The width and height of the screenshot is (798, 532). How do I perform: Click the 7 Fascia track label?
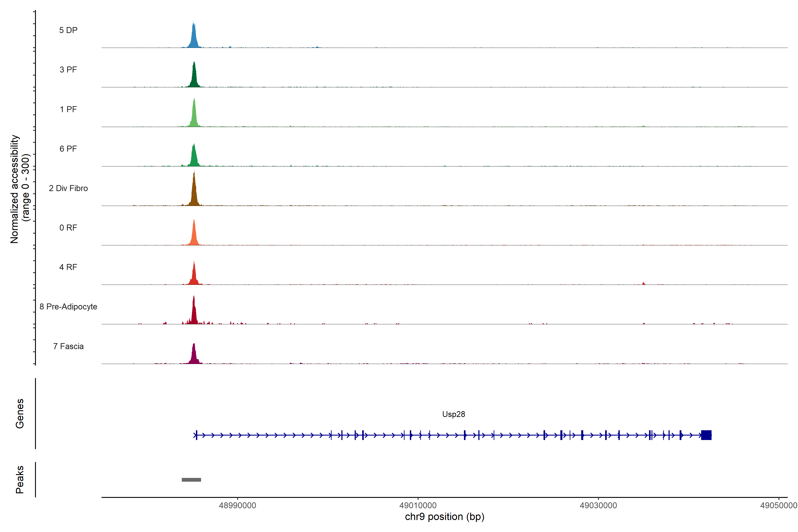click(68, 346)
